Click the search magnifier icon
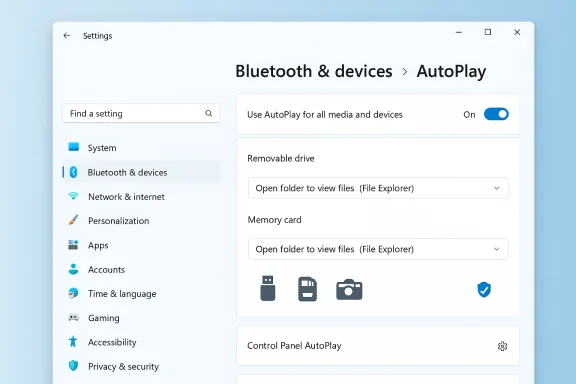Screen dimensions: 576x384 209,113
